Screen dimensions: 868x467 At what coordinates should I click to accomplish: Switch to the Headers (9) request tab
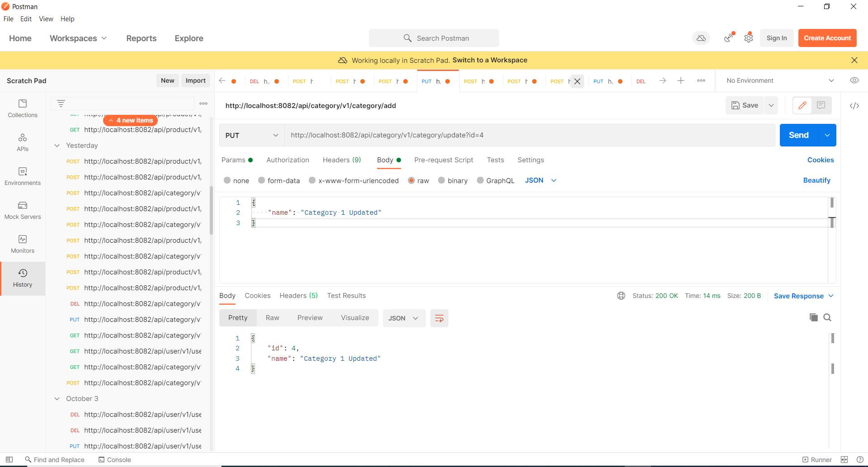tap(342, 160)
